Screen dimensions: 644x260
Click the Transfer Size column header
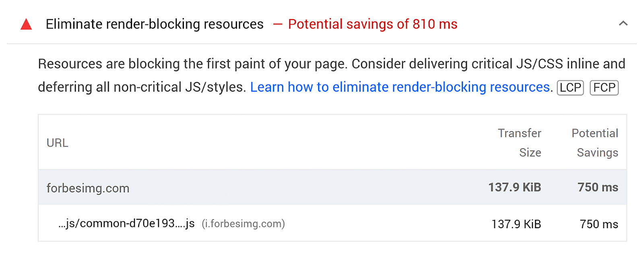pyautogui.click(x=520, y=143)
